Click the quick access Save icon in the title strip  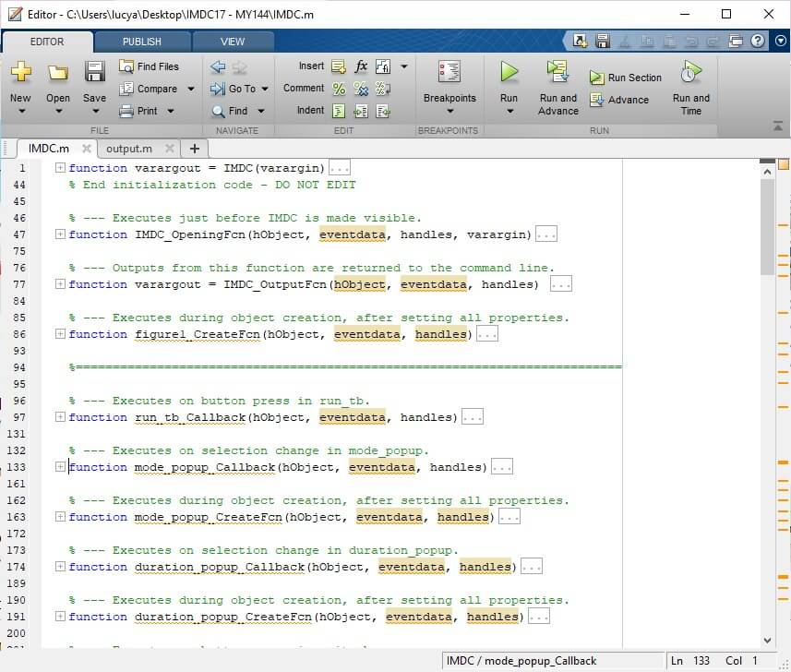(603, 41)
